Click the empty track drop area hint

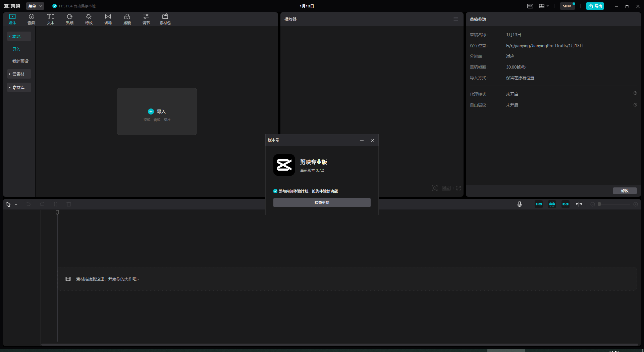click(x=347, y=279)
